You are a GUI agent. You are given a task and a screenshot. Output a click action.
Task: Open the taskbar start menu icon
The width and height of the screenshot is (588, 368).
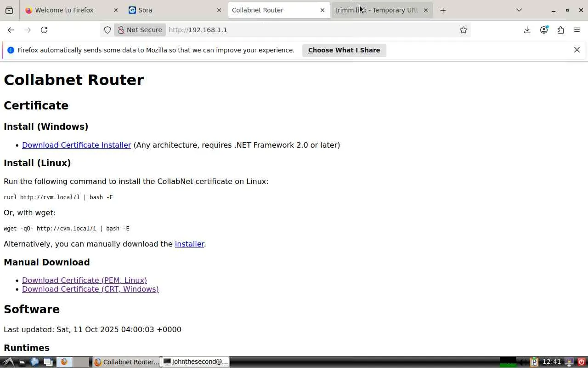tap(8, 362)
